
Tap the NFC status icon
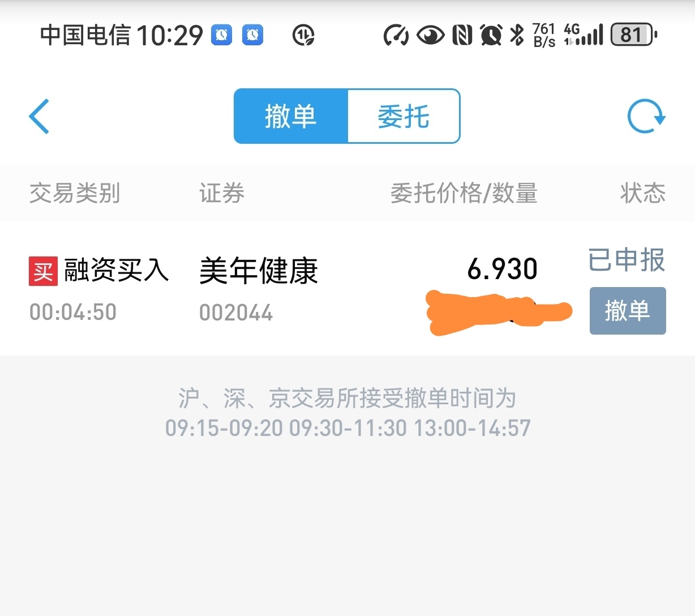pyautogui.click(x=462, y=35)
